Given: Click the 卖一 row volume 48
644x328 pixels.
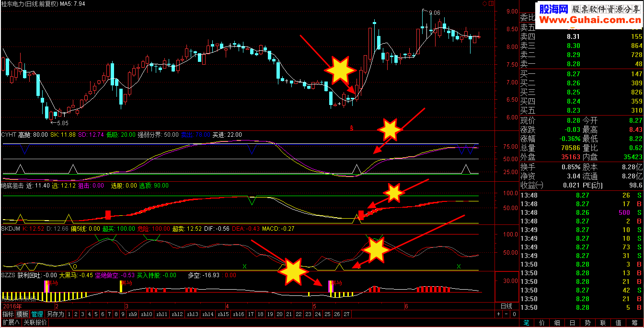Looking at the screenshot, I should point(638,64).
